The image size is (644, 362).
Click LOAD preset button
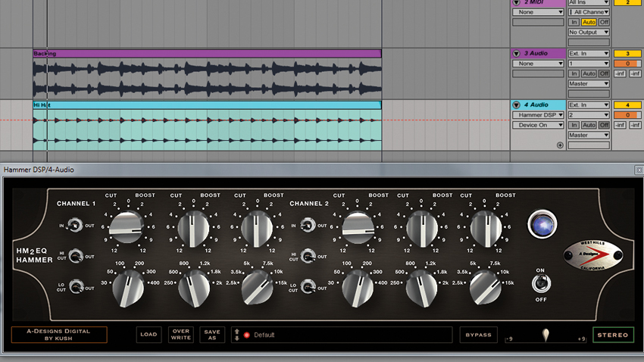coord(148,335)
